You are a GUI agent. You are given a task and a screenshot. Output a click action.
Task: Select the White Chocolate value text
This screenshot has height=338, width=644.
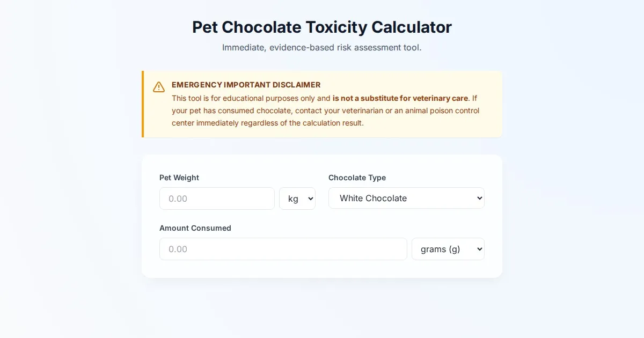(x=373, y=198)
